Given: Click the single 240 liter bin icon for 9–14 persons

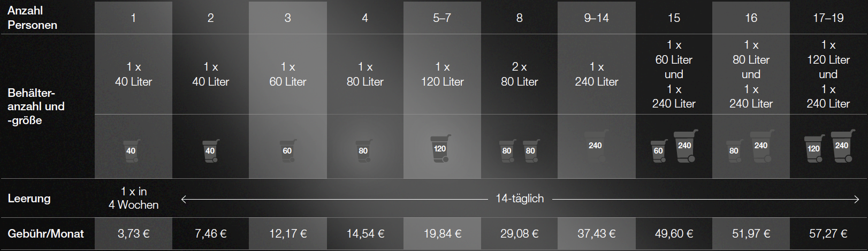Looking at the screenshot, I should tap(596, 146).
